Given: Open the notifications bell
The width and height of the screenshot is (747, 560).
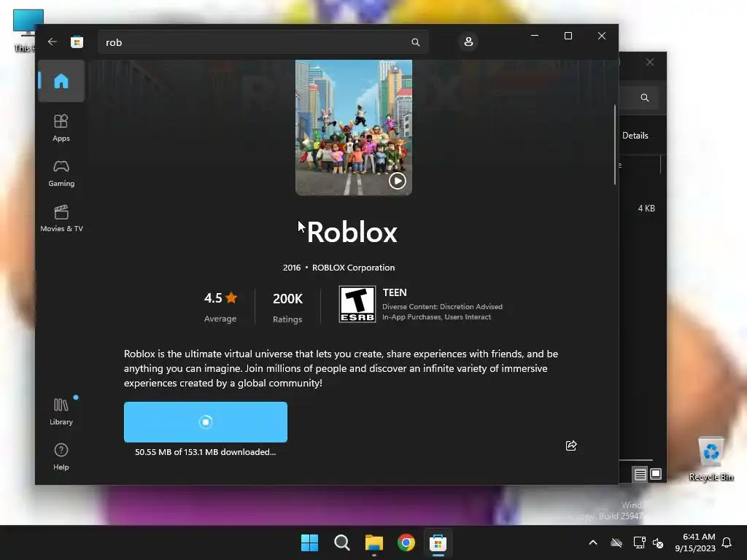Looking at the screenshot, I should click(727, 542).
